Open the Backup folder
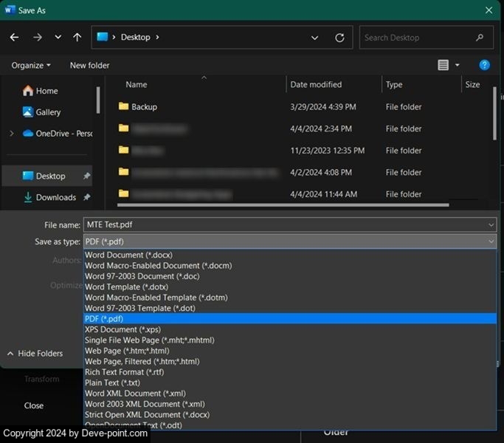The width and height of the screenshot is (504, 443). click(144, 107)
